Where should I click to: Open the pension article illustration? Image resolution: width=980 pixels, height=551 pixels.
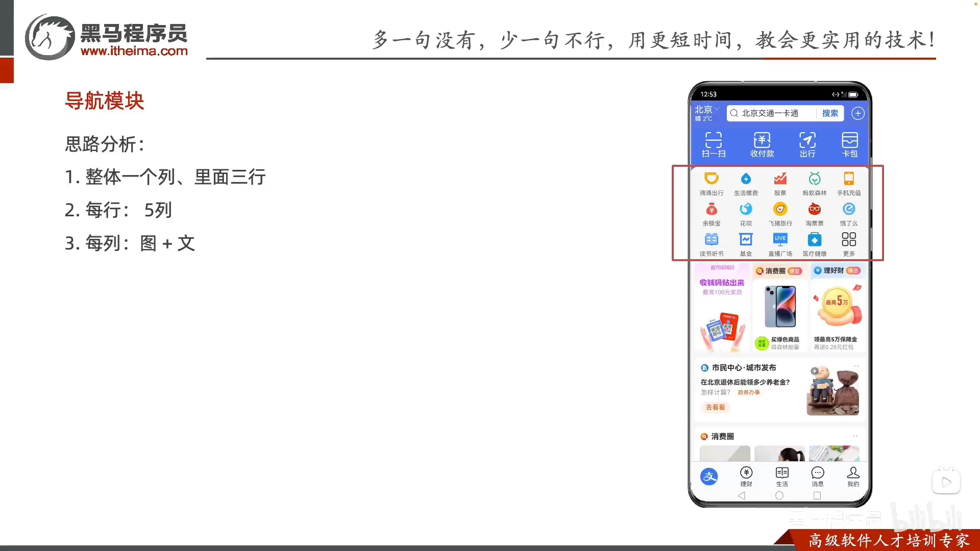tap(833, 391)
